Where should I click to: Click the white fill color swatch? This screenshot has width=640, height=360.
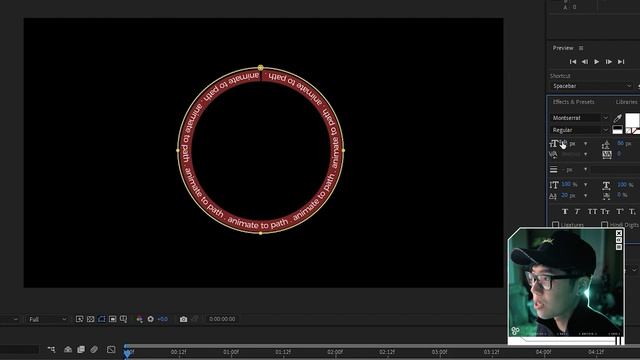[632, 120]
